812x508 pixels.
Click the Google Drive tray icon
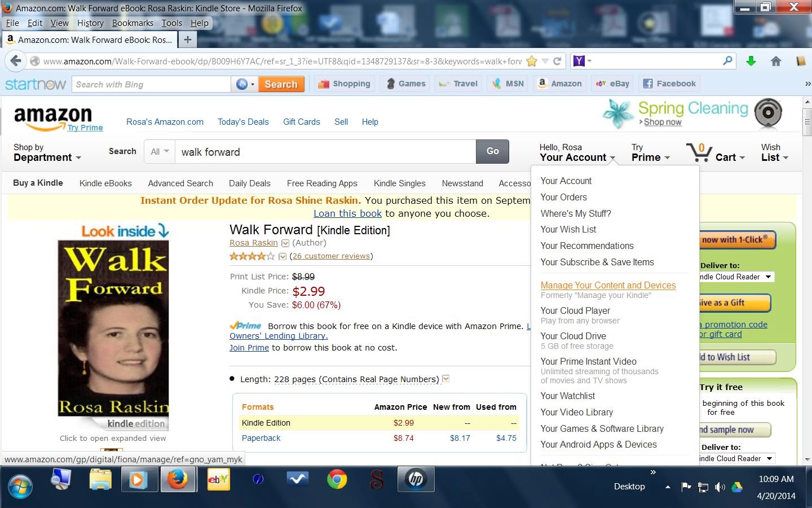(736, 487)
